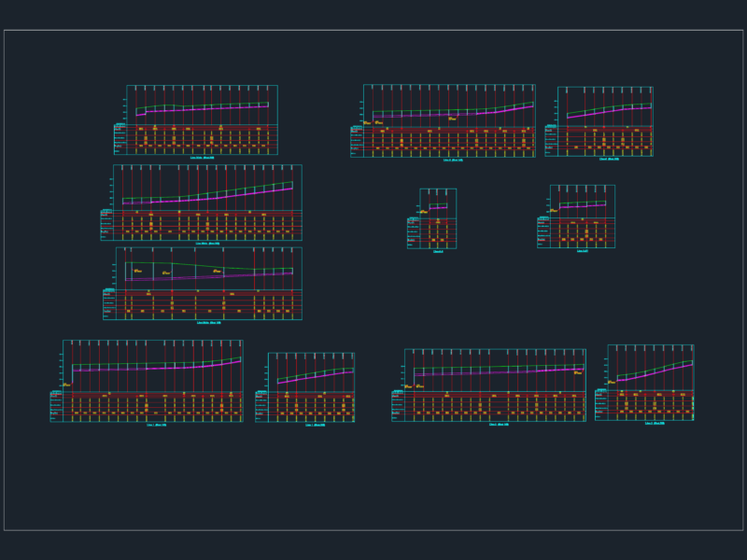Click the magenta pipe line in top-left profile
Viewport: 747px width, 560px height.
coord(202,110)
